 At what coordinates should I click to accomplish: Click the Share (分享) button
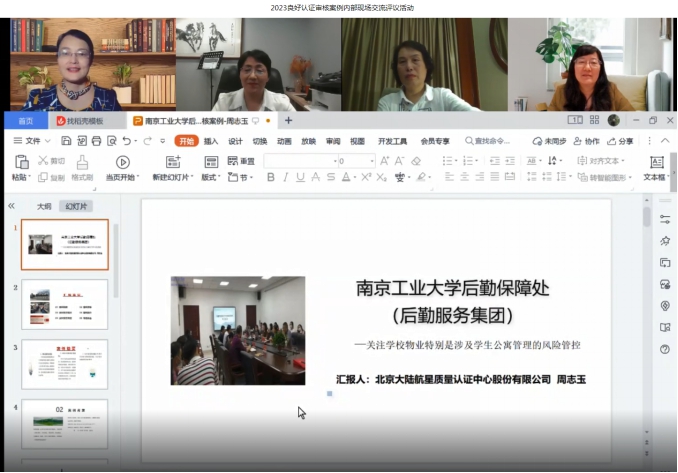[x=620, y=141]
